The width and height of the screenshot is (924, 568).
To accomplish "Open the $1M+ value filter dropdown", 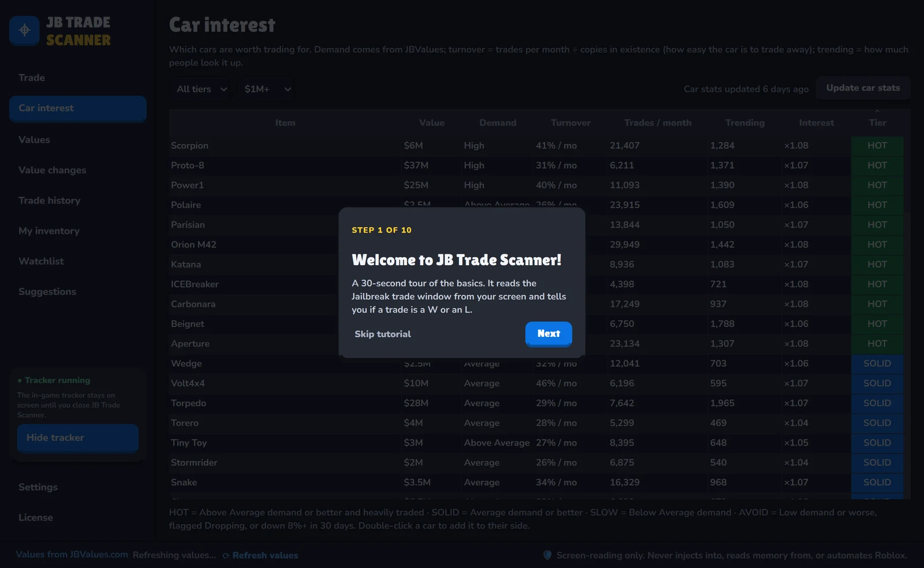I will click(267, 89).
